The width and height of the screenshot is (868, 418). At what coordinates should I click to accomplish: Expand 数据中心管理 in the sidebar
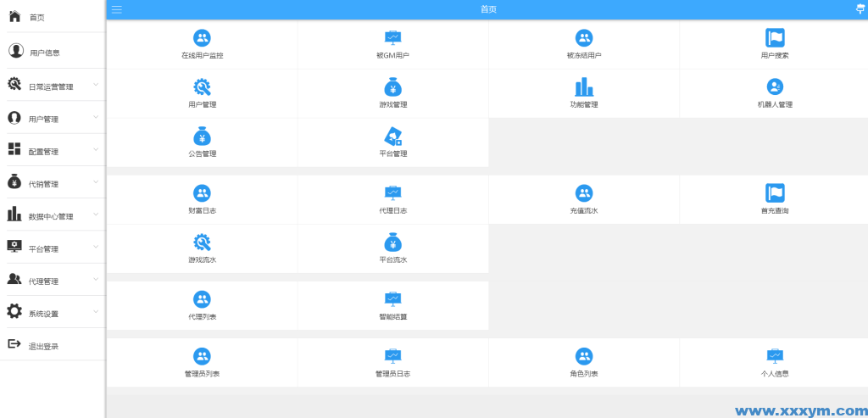51,216
